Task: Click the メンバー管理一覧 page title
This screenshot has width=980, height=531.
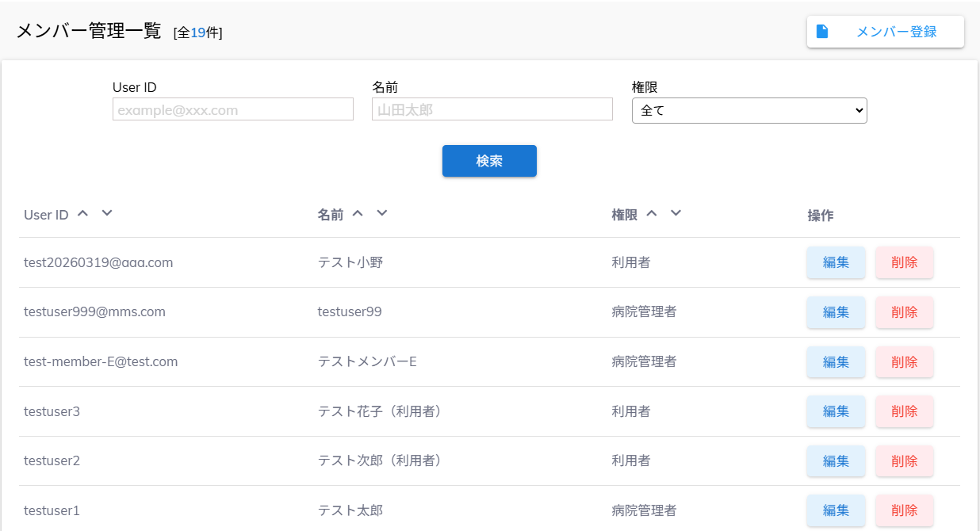Action: pyautogui.click(x=89, y=31)
